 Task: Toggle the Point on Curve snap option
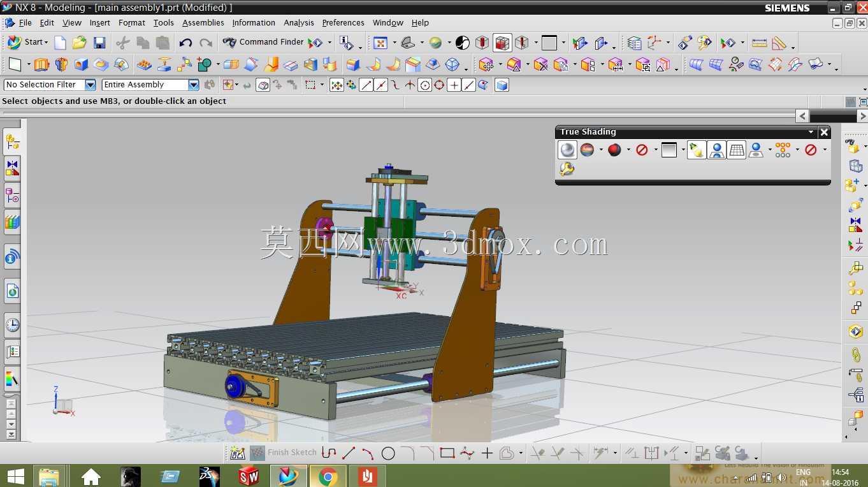(x=468, y=85)
